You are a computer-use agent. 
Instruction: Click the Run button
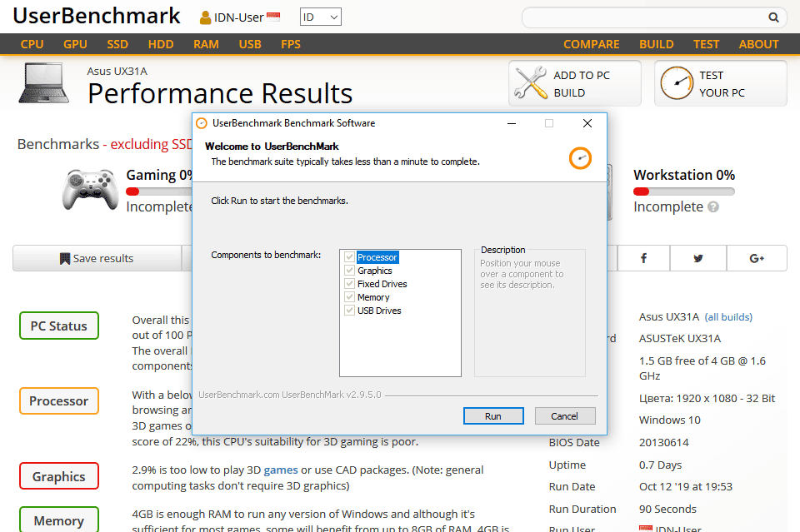click(x=493, y=415)
